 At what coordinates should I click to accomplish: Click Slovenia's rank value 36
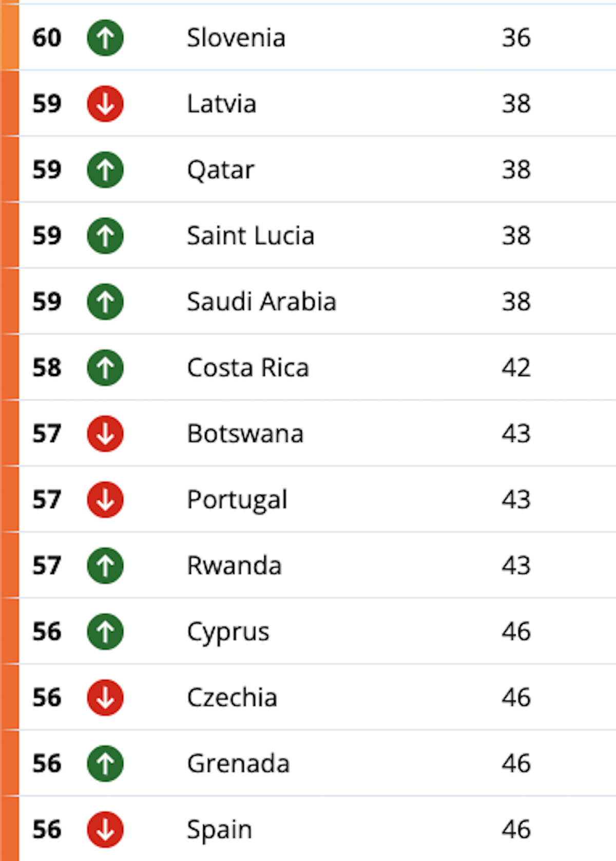(516, 38)
